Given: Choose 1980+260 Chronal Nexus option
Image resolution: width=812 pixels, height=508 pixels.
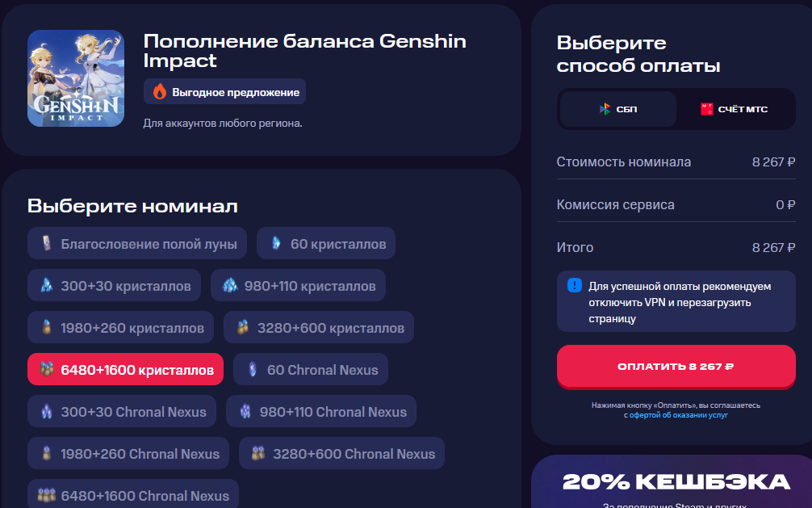Looking at the screenshot, I should pyautogui.click(x=128, y=453).
